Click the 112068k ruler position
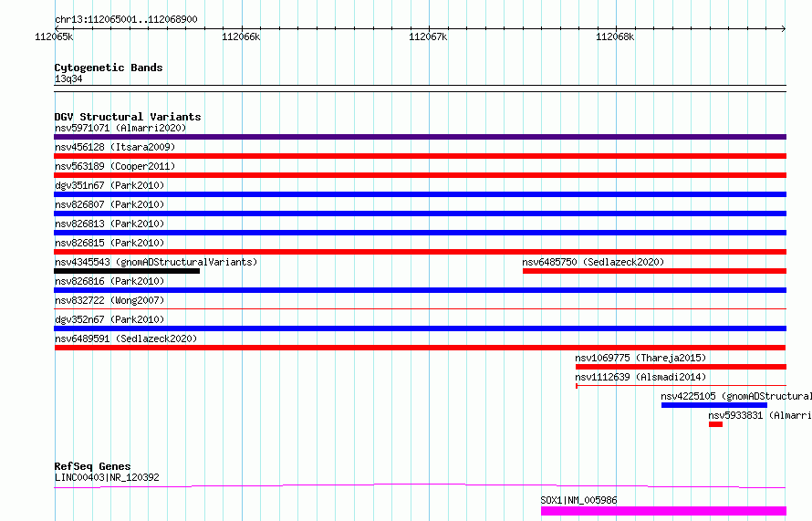Viewport: 812px width, 521px height. click(615, 36)
